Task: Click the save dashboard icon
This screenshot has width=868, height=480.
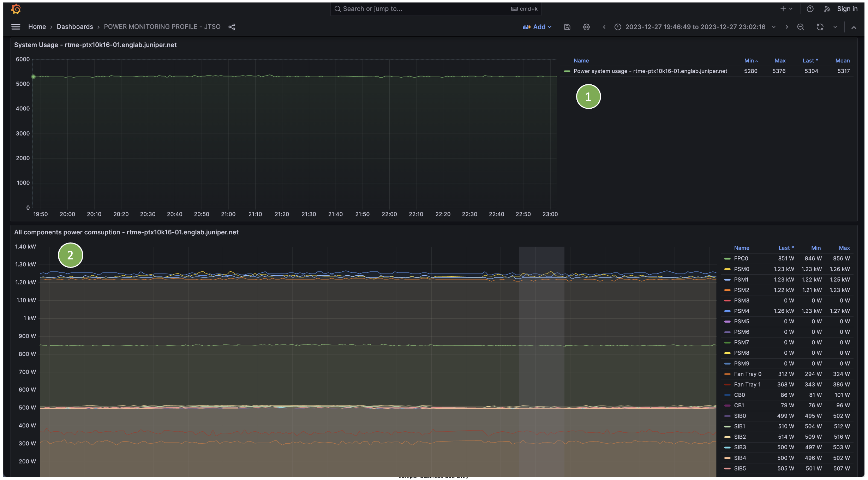Action: pyautogui.click(x=567, y=27)
